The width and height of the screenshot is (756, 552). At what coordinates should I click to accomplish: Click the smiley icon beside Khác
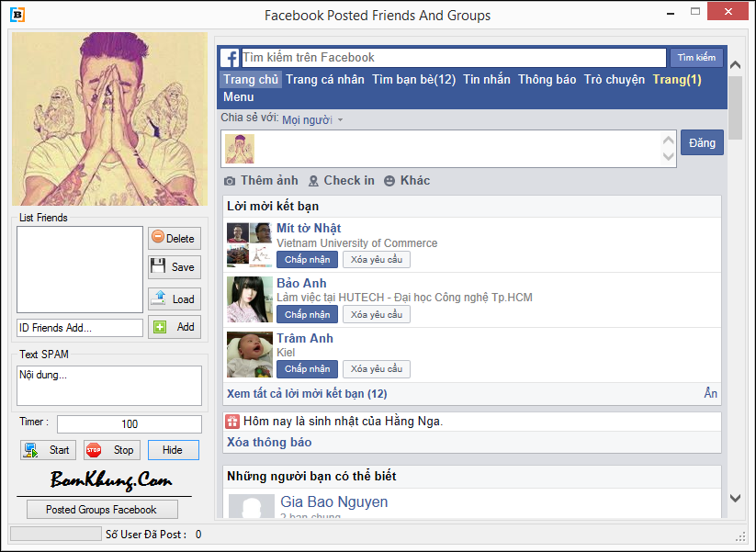coord(389,181)
